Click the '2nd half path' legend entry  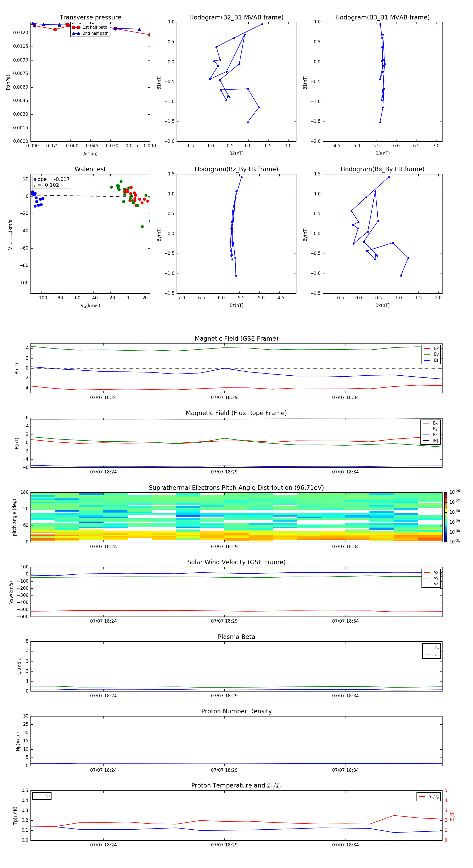90,33
